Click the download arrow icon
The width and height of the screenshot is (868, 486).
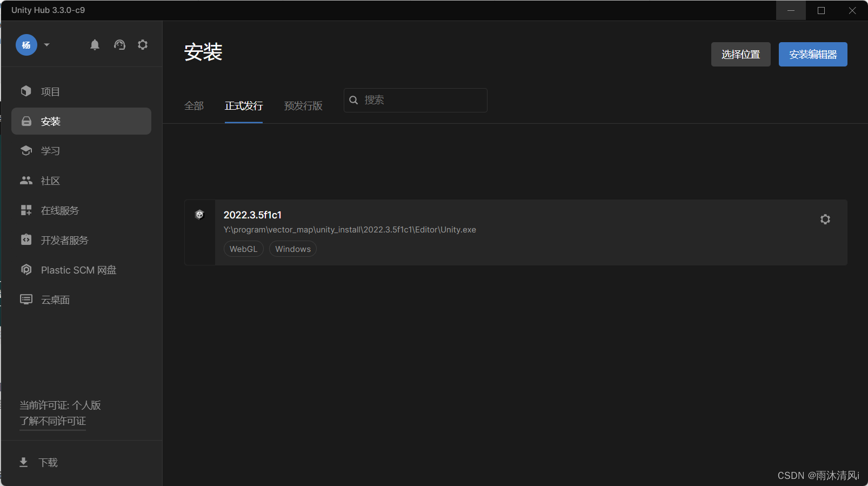(x=24, y=462)
